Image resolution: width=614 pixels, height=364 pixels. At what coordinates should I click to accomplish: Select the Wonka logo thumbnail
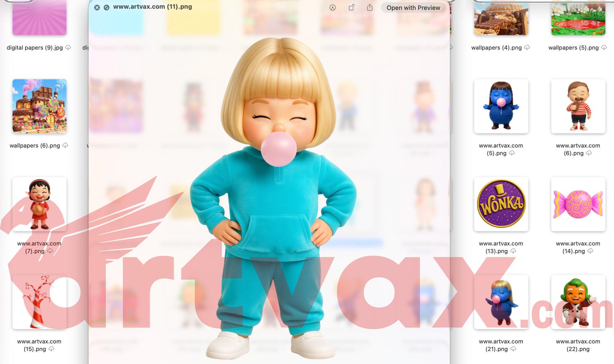point(501,204)
